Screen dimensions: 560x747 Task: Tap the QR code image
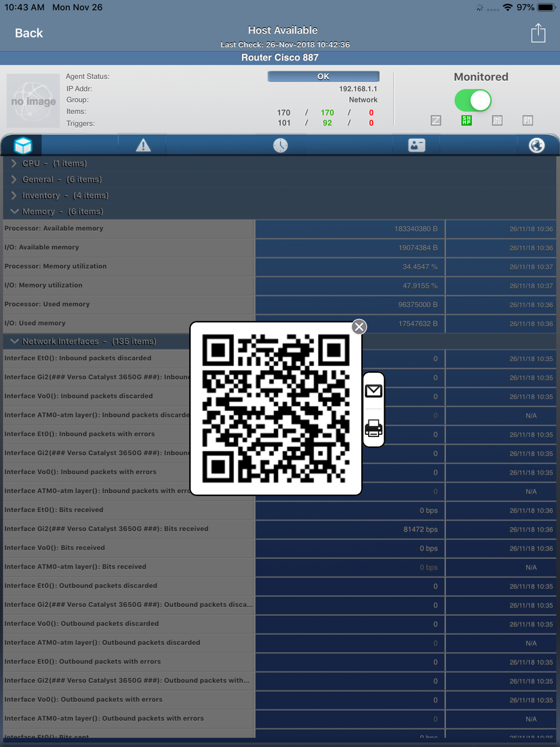[276, 409]
